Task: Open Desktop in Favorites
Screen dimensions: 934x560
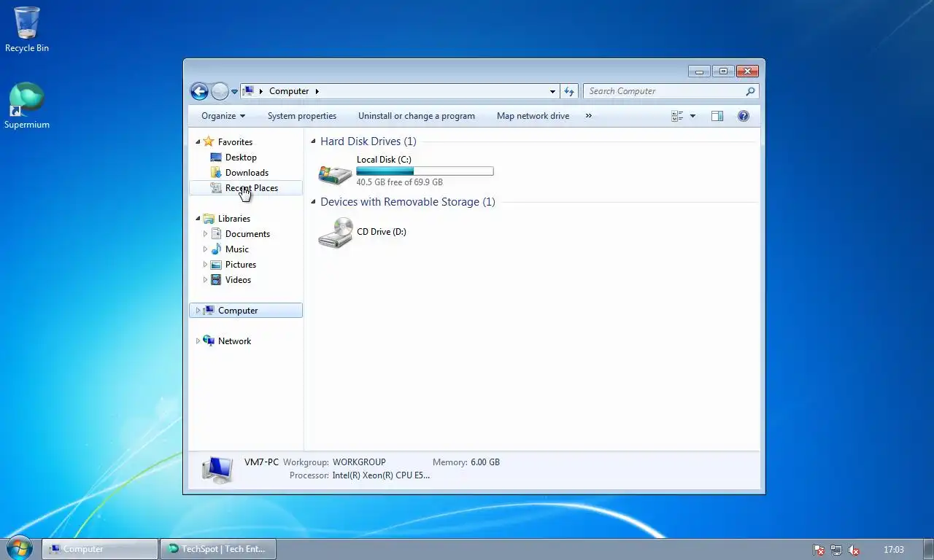Action: pyautogui.click(x=241, y=157)
